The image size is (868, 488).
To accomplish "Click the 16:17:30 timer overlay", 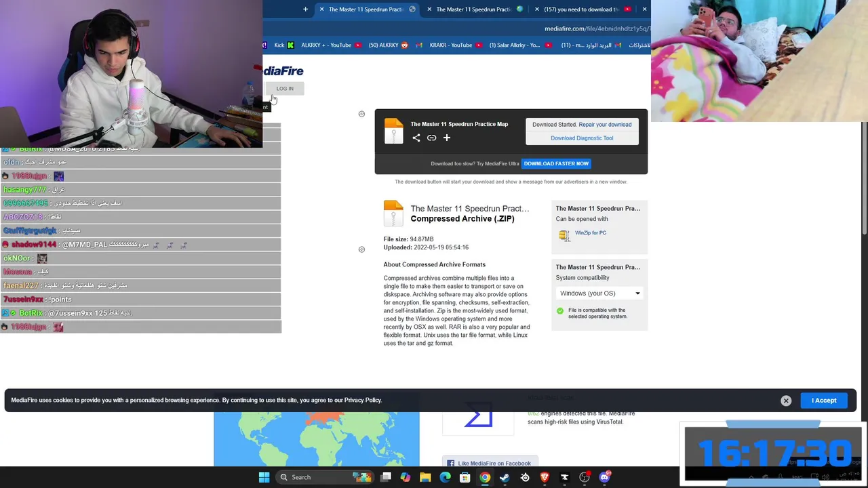I will [773, 453].
